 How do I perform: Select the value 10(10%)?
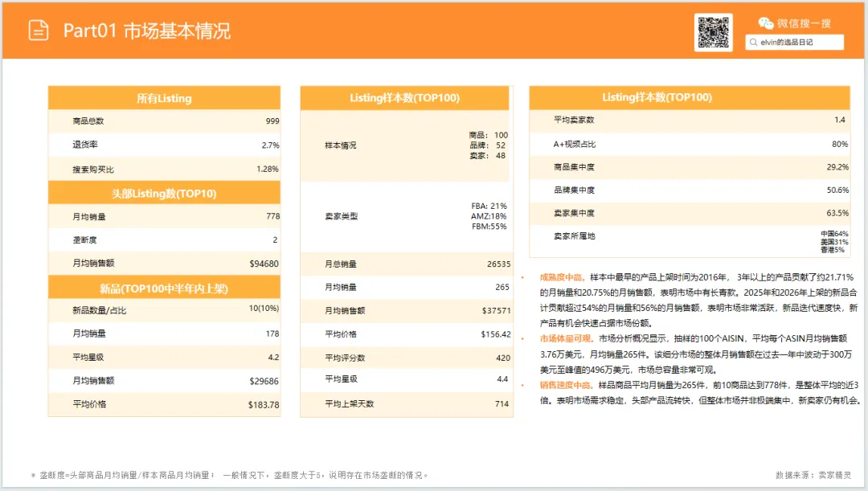[264, 308]
